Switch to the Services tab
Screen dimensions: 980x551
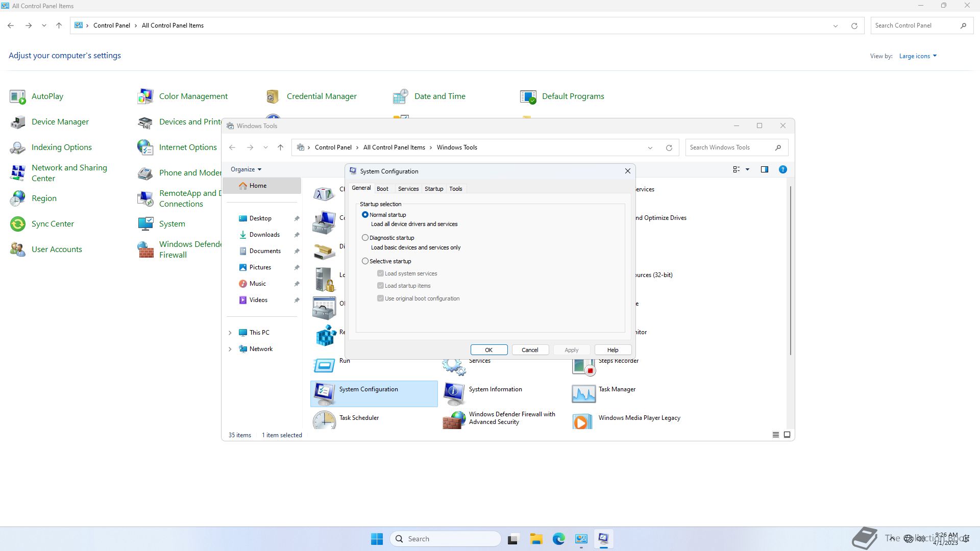pos(408,189)
